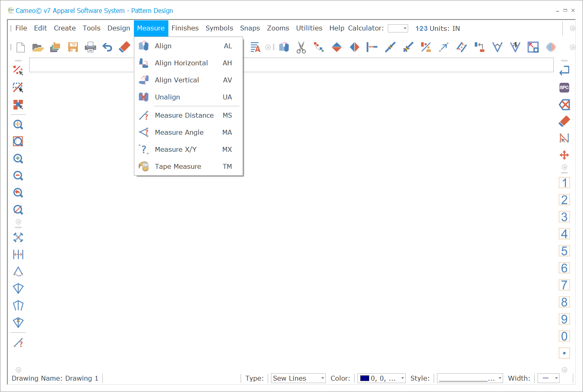
Task: Choose Align from the Measure menu
Action: pos(189,46)
